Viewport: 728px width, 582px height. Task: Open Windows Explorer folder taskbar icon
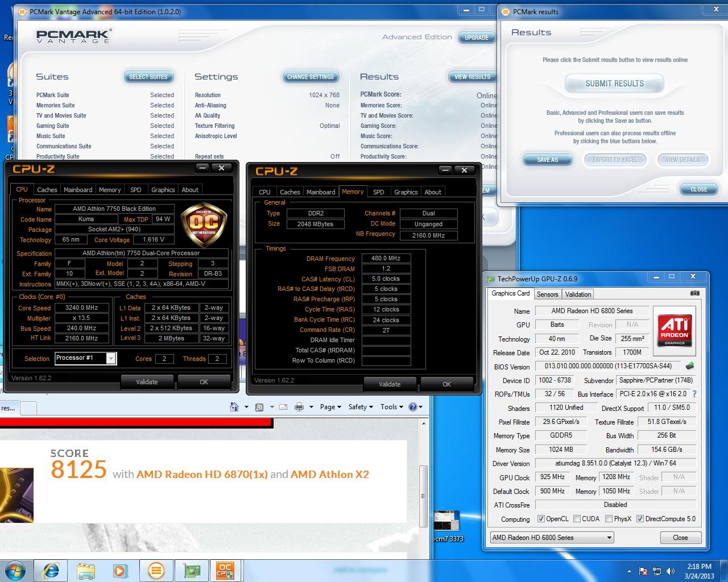coord(86,570)
